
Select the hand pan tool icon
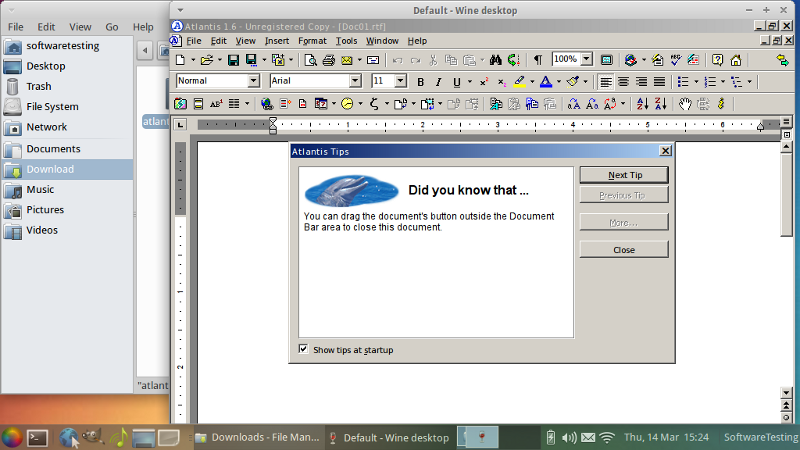click(685, 104)
